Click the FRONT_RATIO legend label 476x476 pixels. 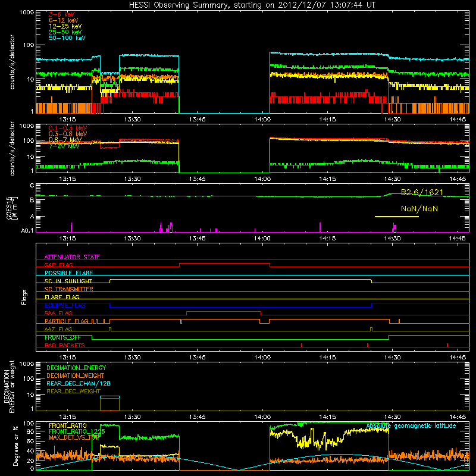click(x=68, y=425)
